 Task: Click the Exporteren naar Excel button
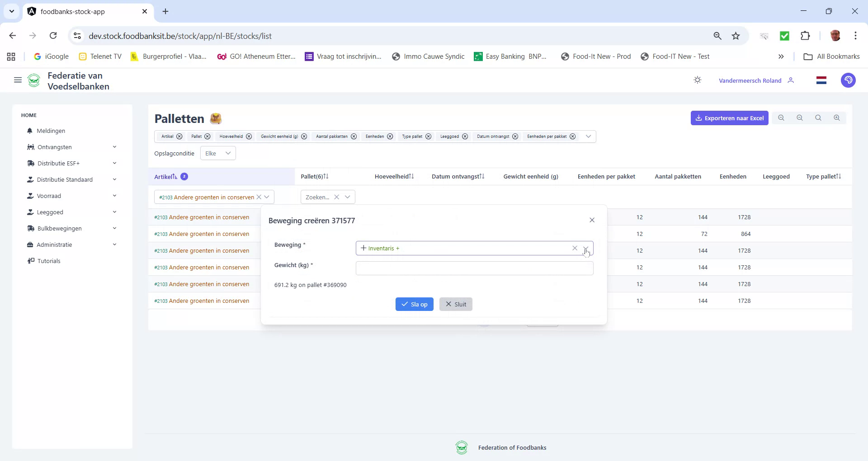click(x=729, y=118)
